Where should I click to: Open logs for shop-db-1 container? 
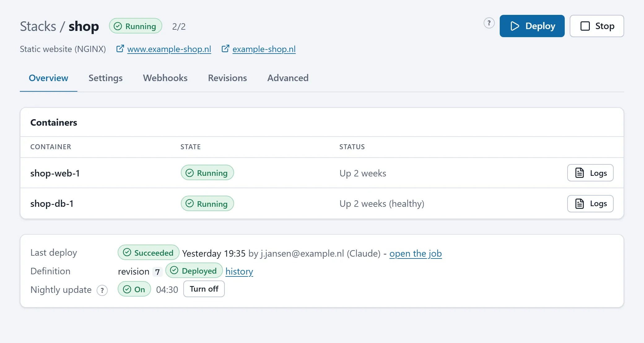590,204
